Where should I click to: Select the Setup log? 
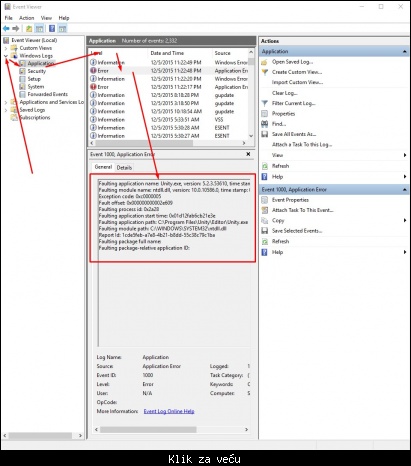[34, 79]
